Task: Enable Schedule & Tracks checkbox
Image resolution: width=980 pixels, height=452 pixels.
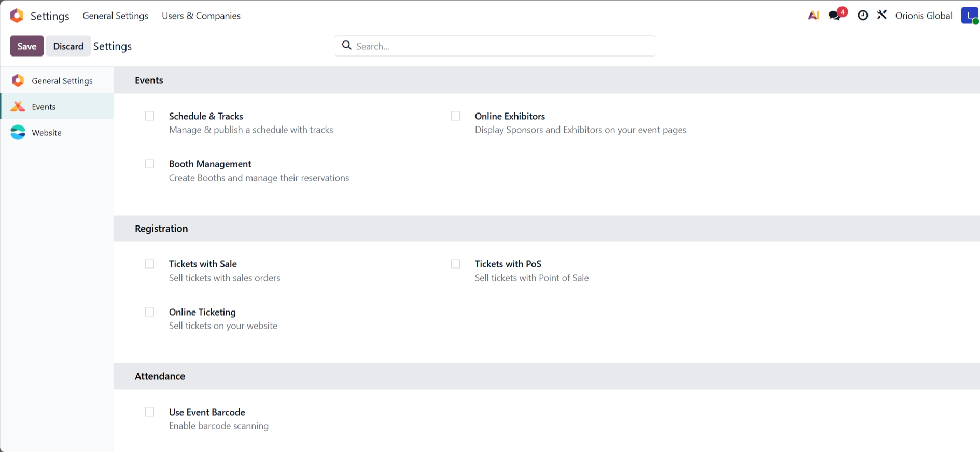Action: tap(150, 116)
